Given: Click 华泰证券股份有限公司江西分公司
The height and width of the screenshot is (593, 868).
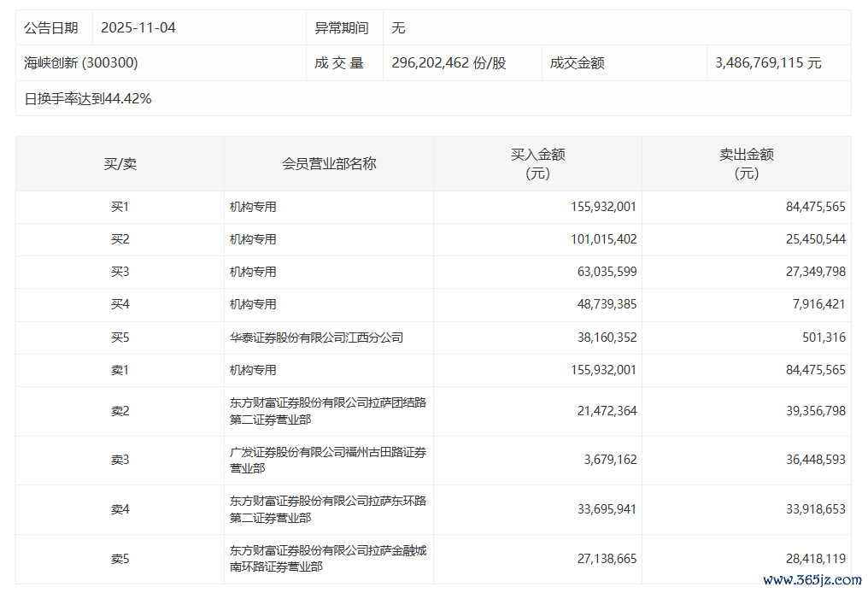Looking at the screenshot, I should [317, 338].
